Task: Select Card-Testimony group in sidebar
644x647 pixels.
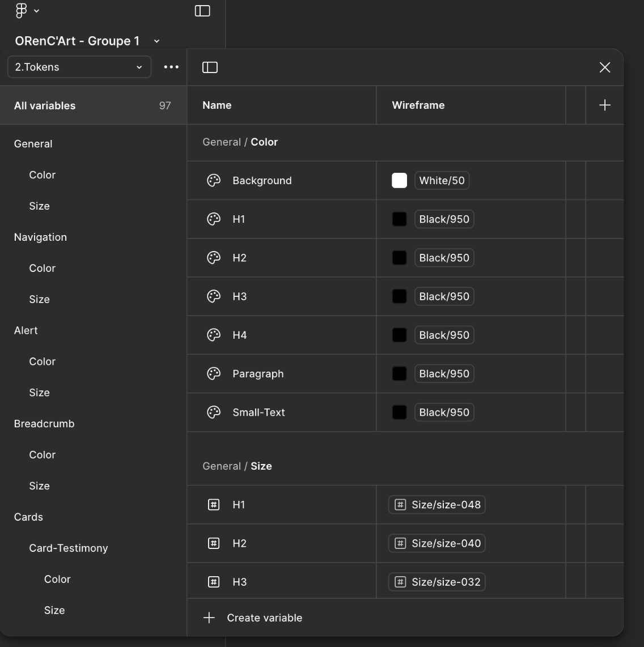Action: [x=69, y=548]
